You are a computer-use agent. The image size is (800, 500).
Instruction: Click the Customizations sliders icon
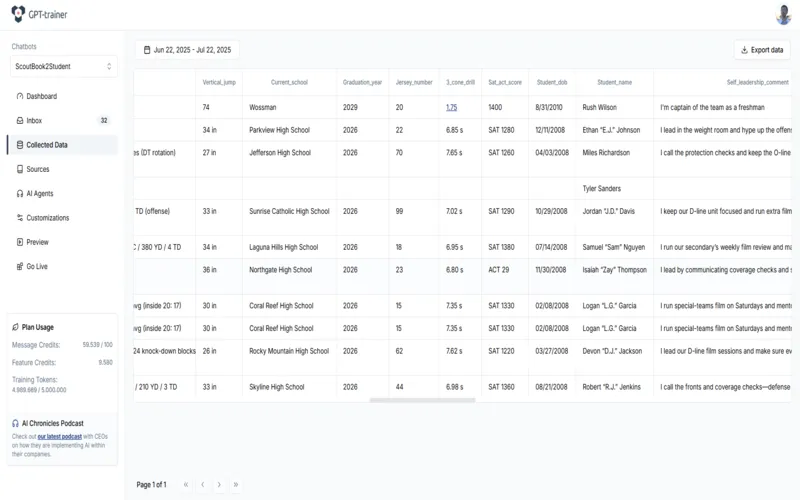pyautogui.click(x=20, y=218)
